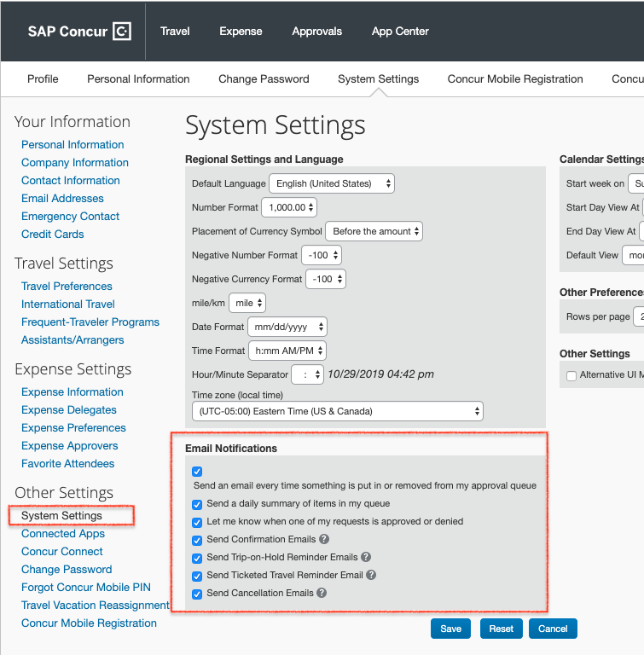Open the Time Format dropdown
644x655 pixels.
point(287,351)
